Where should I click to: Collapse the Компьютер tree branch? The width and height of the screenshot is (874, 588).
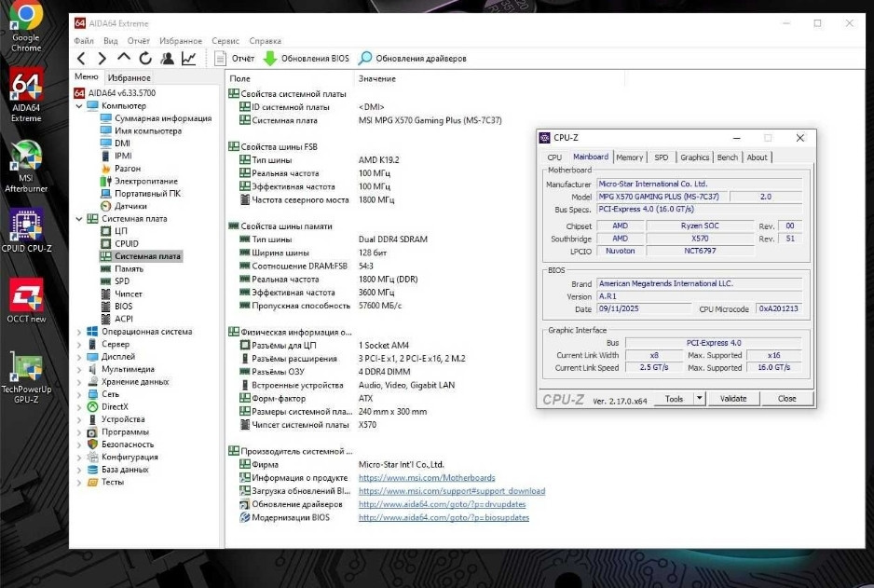(81, 105)
